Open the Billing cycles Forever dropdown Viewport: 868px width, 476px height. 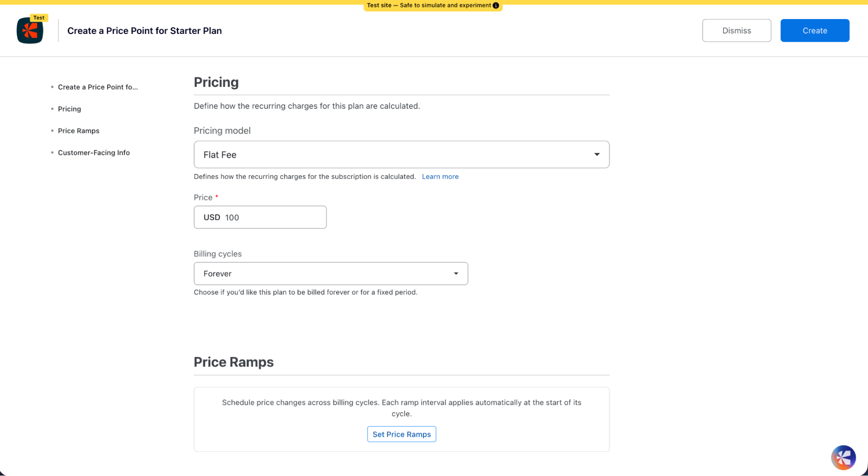click(330, 274)
